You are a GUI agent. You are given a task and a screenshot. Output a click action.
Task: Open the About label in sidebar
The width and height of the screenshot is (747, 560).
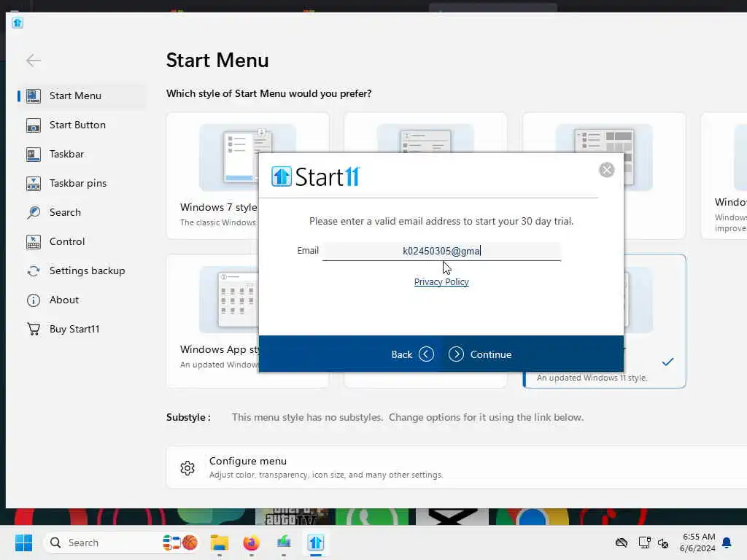click(x=64, y=300)
